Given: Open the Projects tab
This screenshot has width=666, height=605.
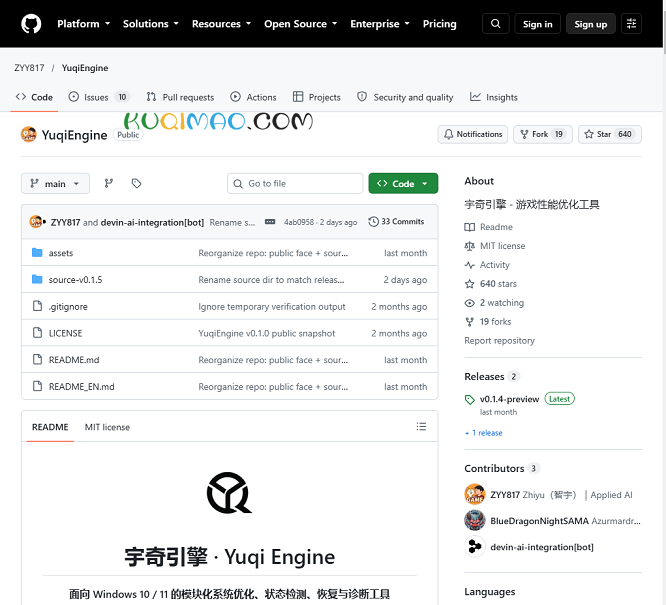Looking at the screenshot, I should click(316, 97).
